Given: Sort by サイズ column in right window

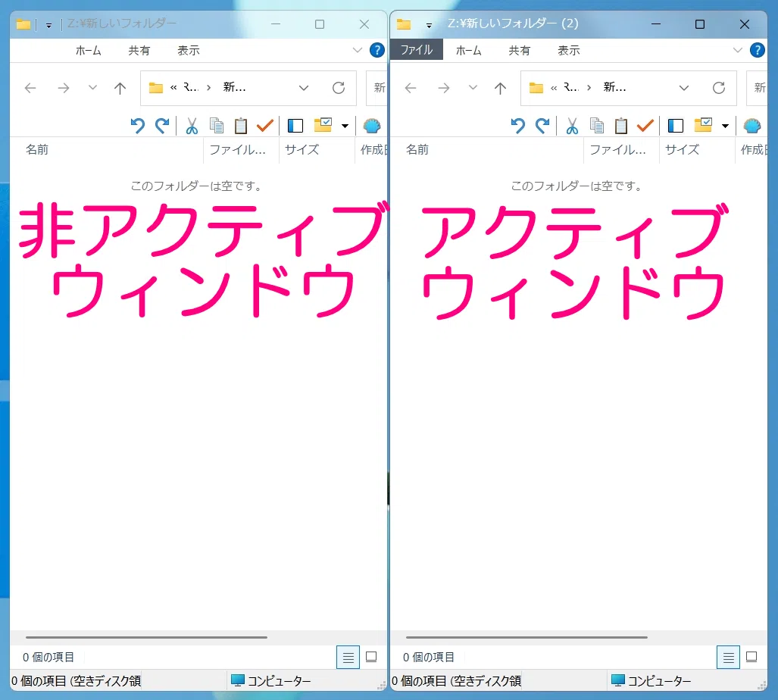Looking at the screenshot, I should (x=697, y=150).
